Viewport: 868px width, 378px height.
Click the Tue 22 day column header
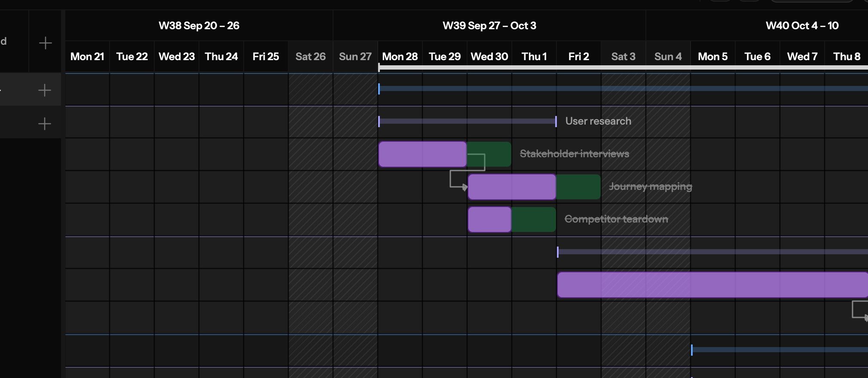(x=132, y=57)
